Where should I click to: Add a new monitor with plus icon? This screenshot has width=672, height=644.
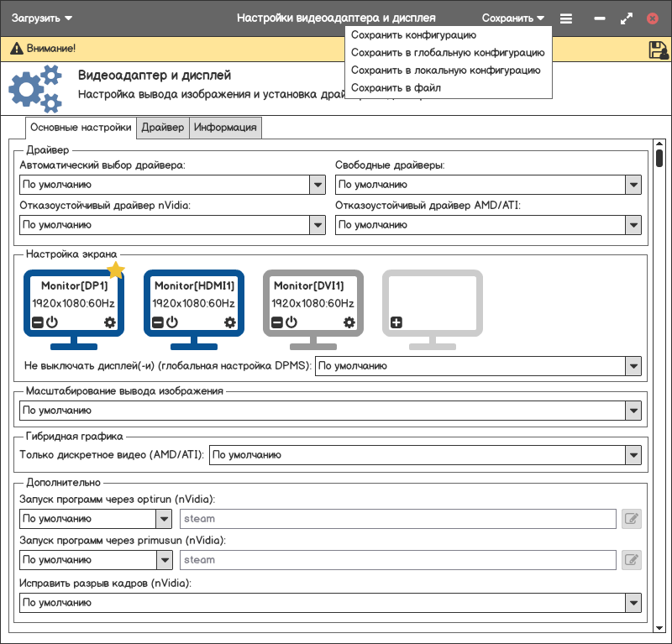396,322
